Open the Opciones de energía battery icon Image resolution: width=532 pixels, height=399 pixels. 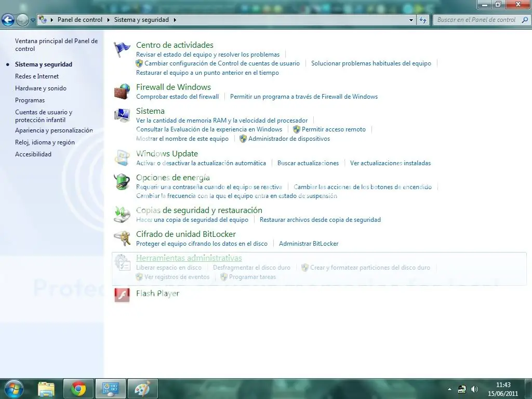122,182
